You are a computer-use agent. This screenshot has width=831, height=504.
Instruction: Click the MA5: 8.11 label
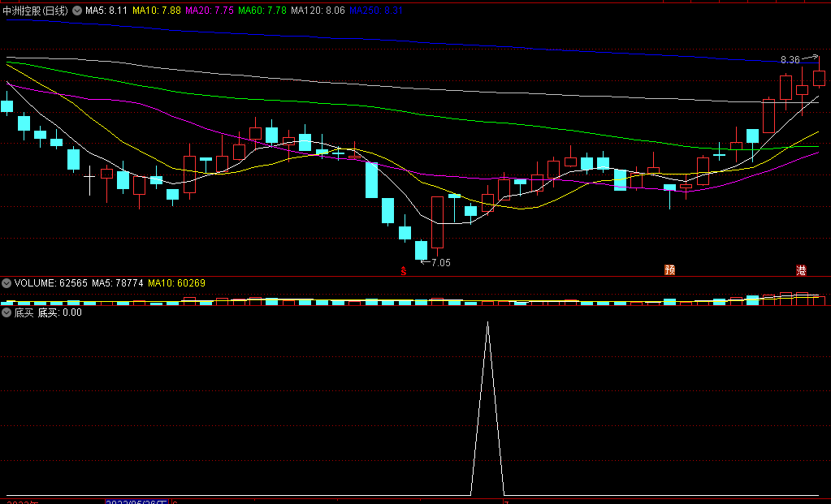[x=106, y=10]
